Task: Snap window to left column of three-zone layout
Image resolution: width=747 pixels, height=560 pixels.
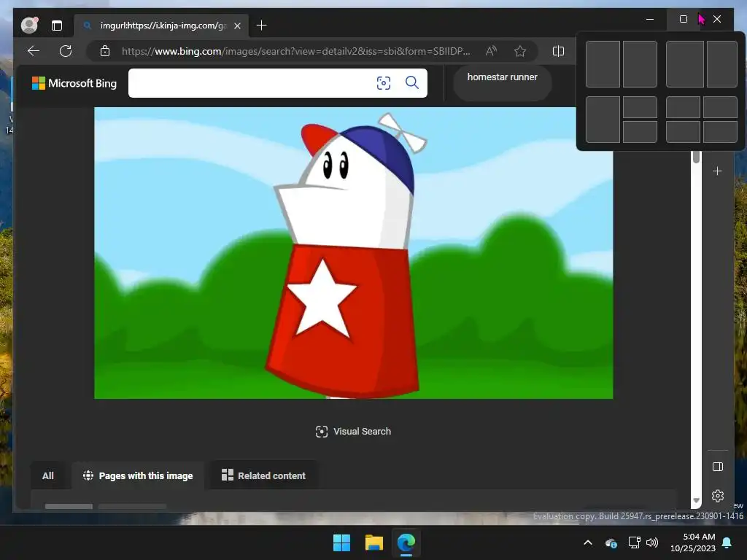Action: point(603,120)
